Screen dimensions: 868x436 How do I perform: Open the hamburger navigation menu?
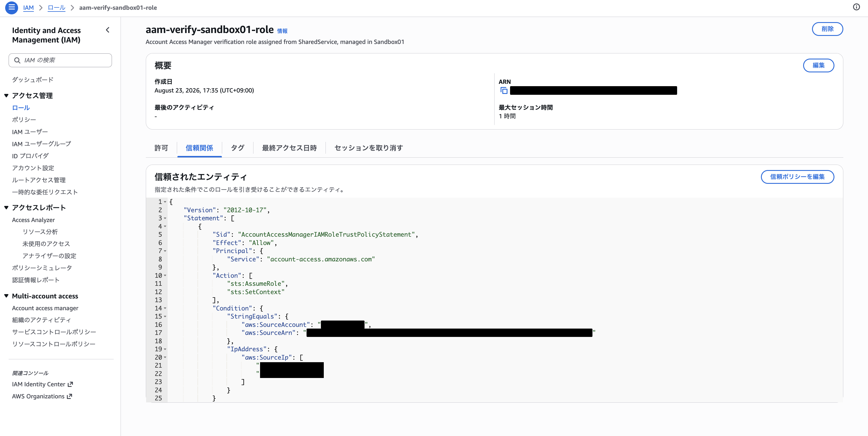click(x=11, y=7)
